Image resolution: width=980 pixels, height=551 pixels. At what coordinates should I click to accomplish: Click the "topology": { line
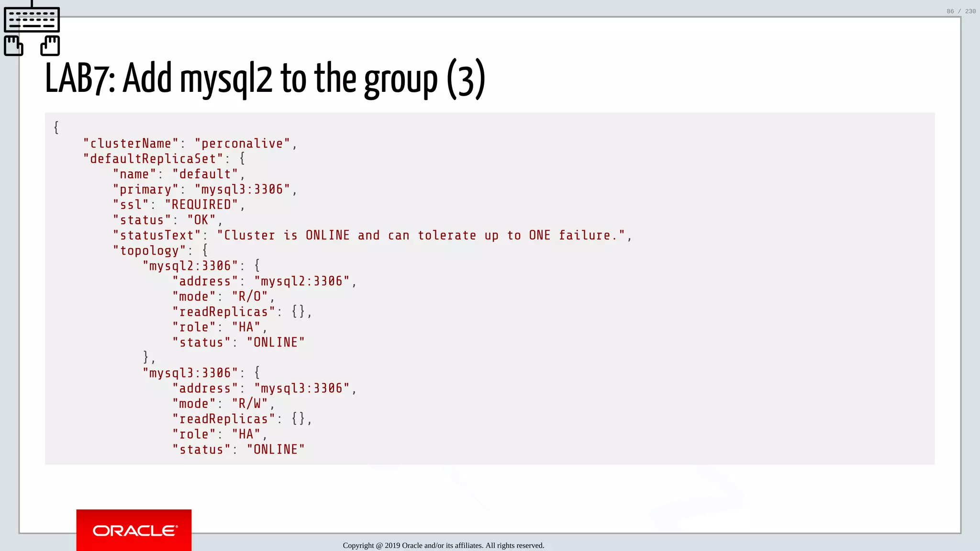(x=160, y=251)
